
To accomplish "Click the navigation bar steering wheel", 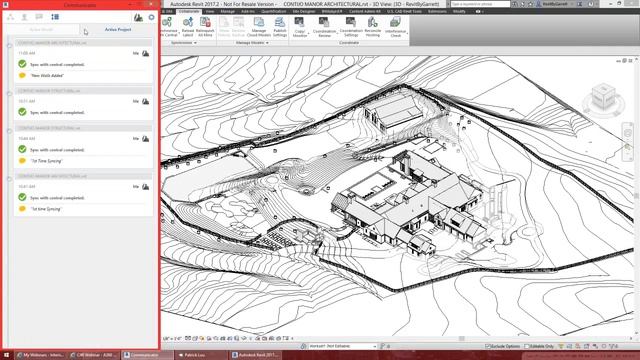I will (628, 133).
